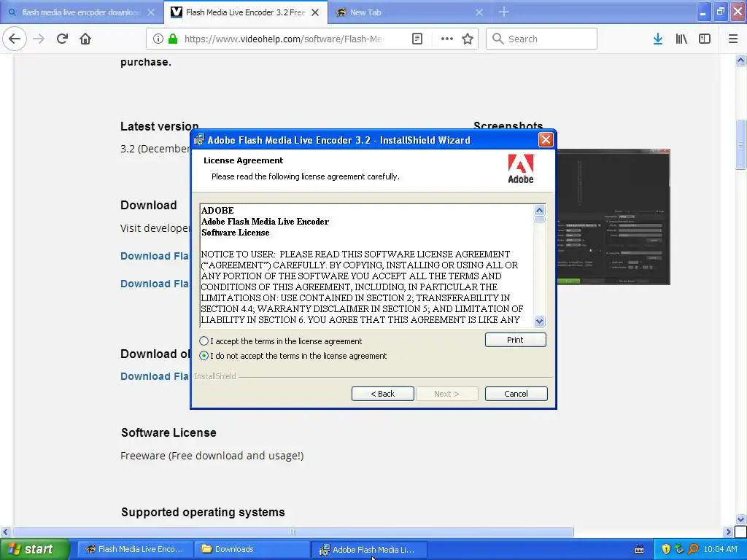Toggle the Firefox sidebar icon

[x=705, y=39]
